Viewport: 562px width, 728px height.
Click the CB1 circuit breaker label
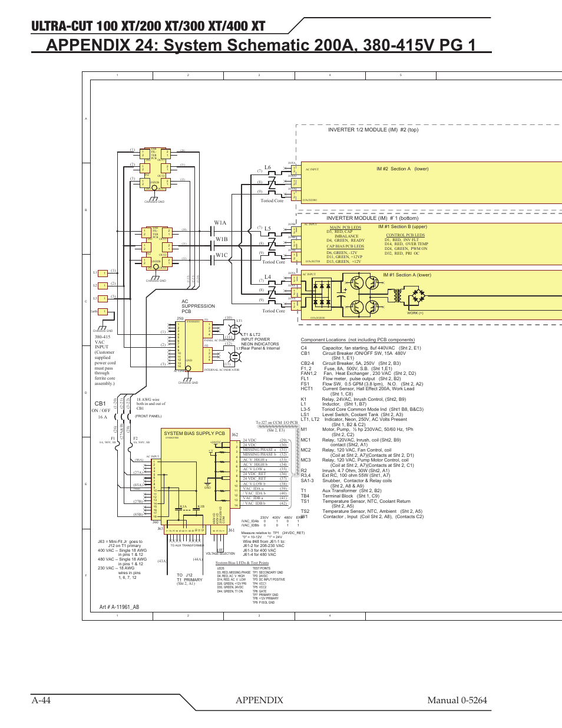click(x=100, y=404)
